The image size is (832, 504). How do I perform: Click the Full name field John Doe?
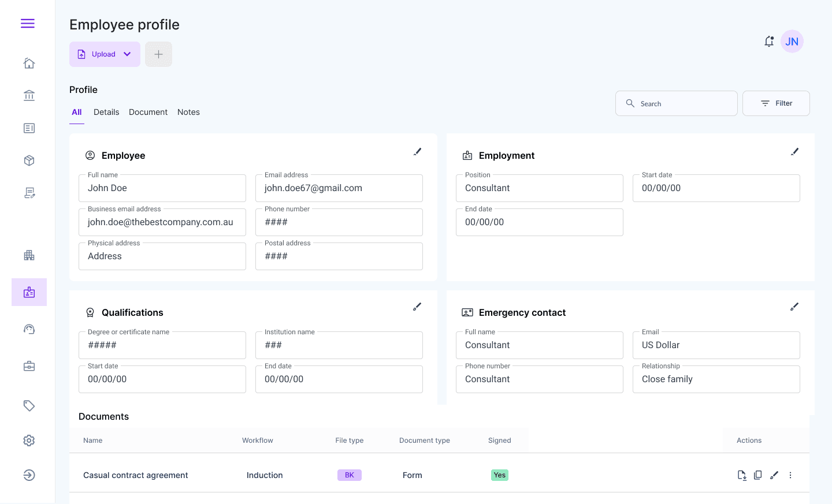pyautogui.click(x=162, y=188)
